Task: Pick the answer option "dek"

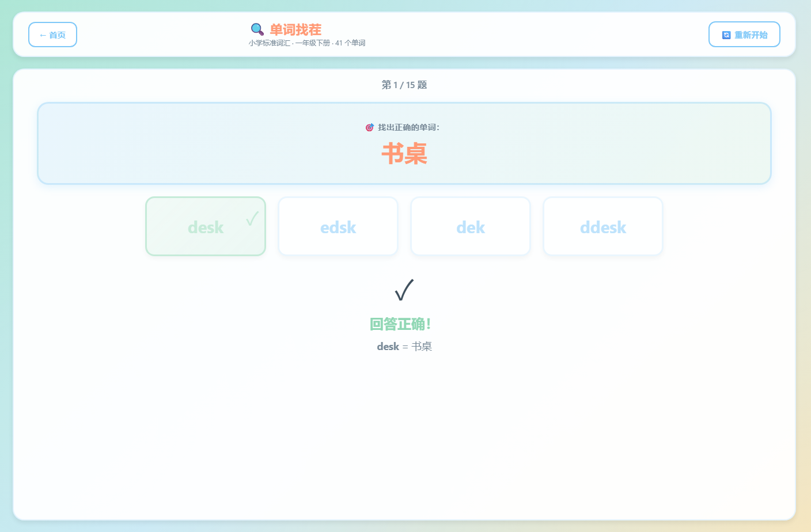Action: pyautogui.click(x=471, y=227)
